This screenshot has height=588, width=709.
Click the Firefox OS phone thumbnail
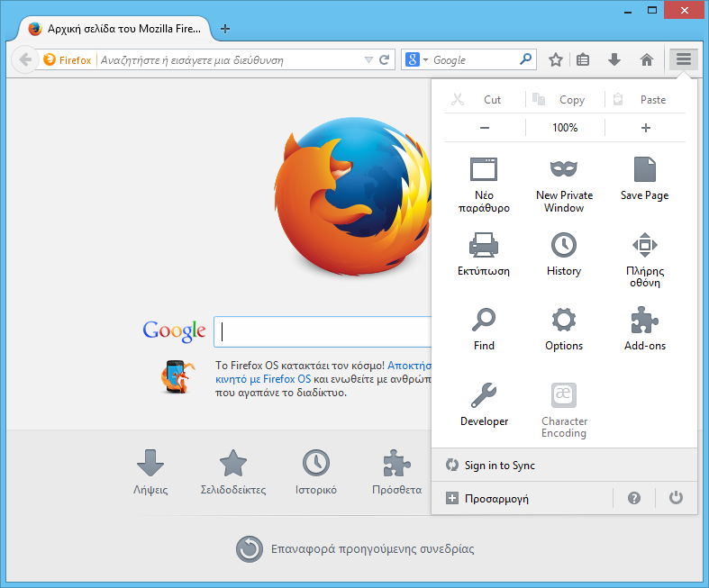pos(177,376)
